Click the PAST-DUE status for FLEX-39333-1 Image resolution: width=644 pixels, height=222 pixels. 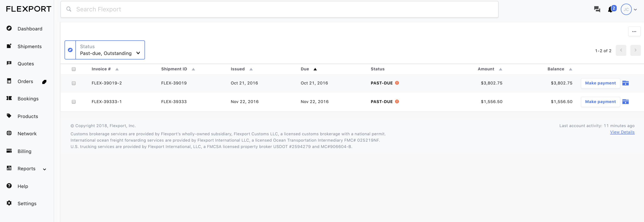[x=382, y=102]
